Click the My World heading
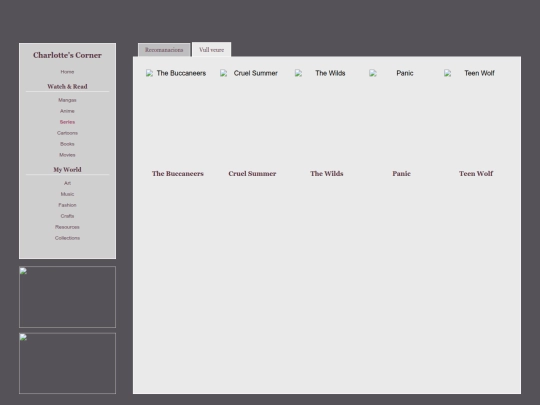This screenshot has height=405, width=540. click(67, 169)
